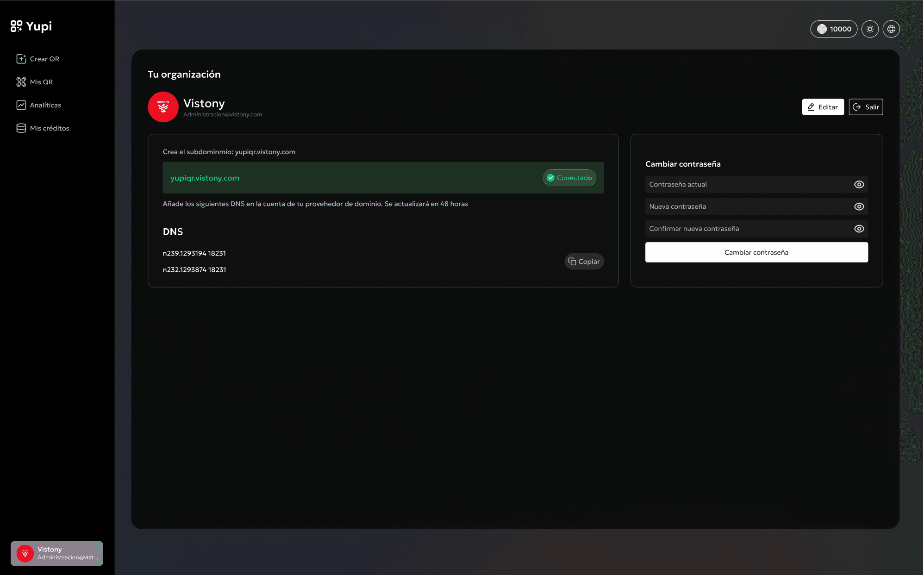Show current password with eye icon
This screenshot has height=575, width=924.
(x=859, y=184)
